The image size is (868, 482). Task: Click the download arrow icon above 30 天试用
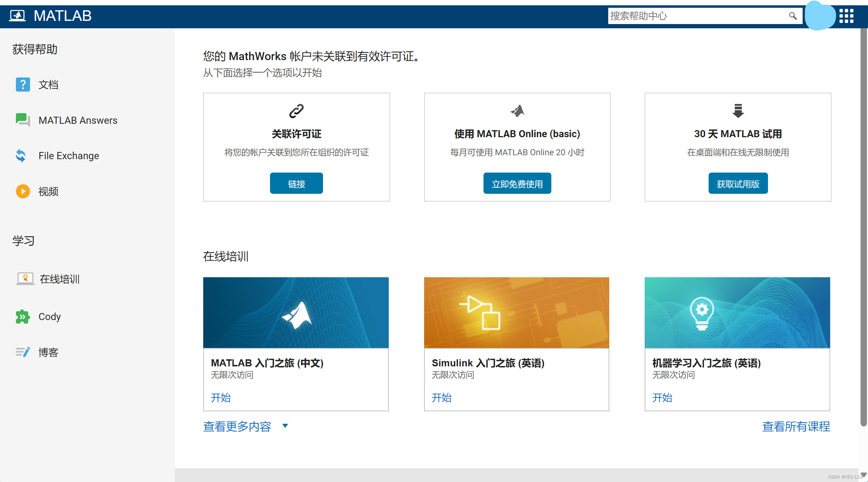pyautogui.click(x=738, y=111)
